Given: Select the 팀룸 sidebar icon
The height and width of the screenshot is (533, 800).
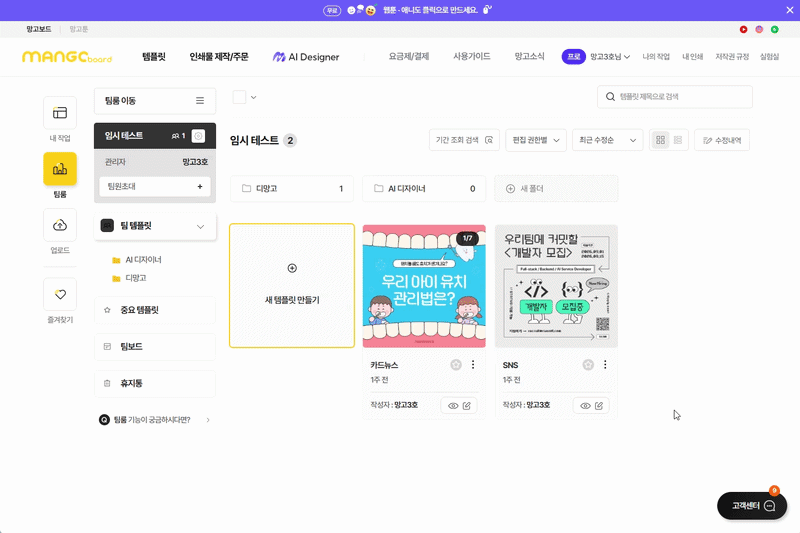Looking at the screenshot, I should [60, 169].
